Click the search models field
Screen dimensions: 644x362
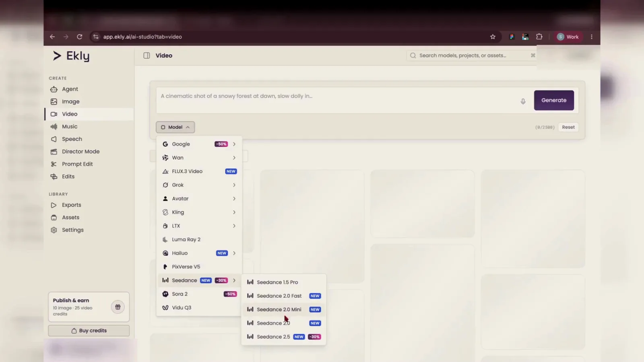(x=471, y=56)
